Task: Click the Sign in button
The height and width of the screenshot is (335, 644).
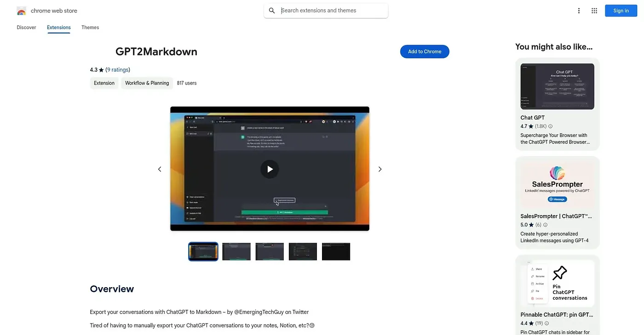Action: tap(621, 11)
